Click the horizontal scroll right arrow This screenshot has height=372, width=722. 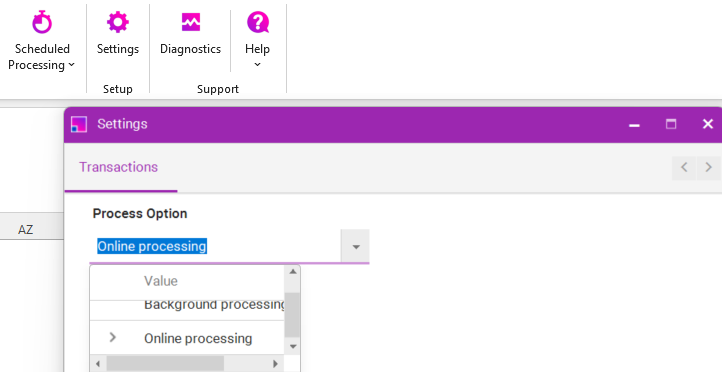tap(275, 364)
